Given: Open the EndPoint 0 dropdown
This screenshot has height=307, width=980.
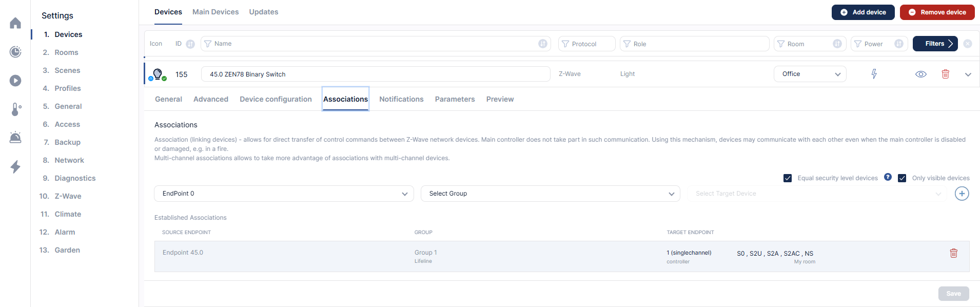Looking at the screenshot, I should [284, 194].
